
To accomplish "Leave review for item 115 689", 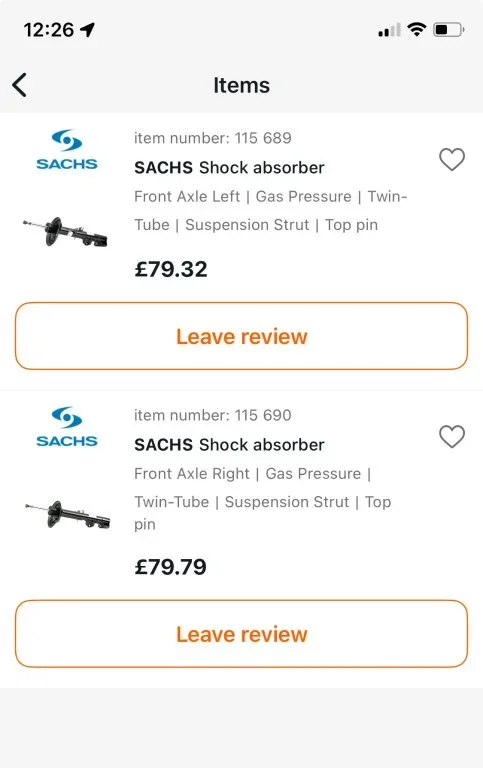I will 242,336.
